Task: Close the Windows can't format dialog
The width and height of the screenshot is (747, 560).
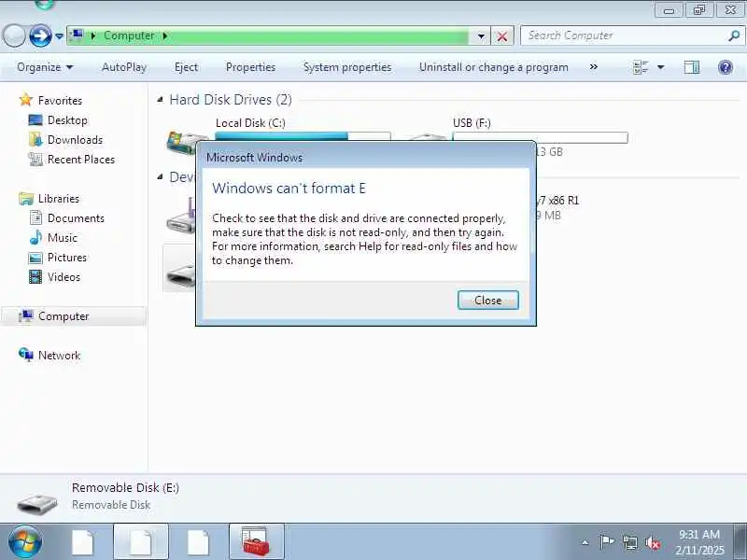Action: [x=487, y=300]
